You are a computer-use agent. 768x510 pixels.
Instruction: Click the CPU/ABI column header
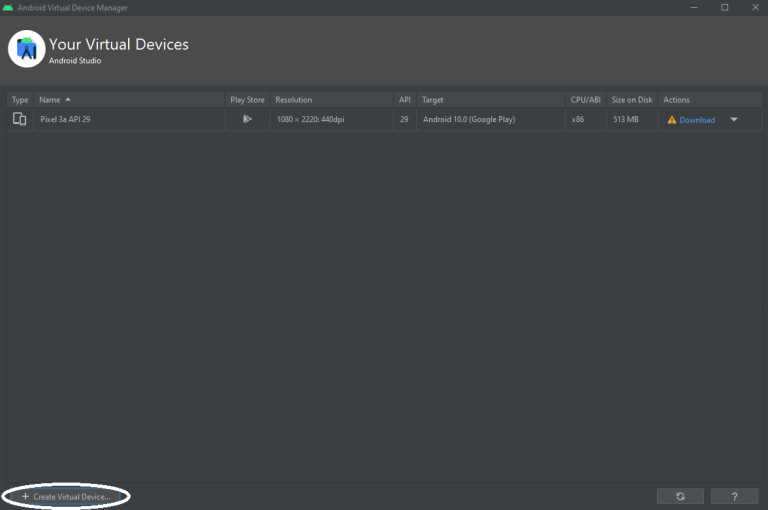pos(585,99)
